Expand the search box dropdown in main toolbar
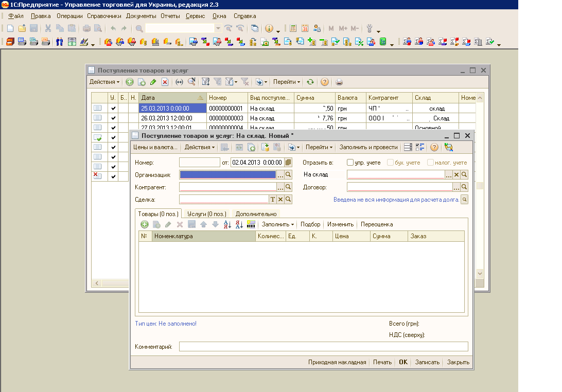Image resolution: width=562 pixels, height=392 pixels. [218, 28]
